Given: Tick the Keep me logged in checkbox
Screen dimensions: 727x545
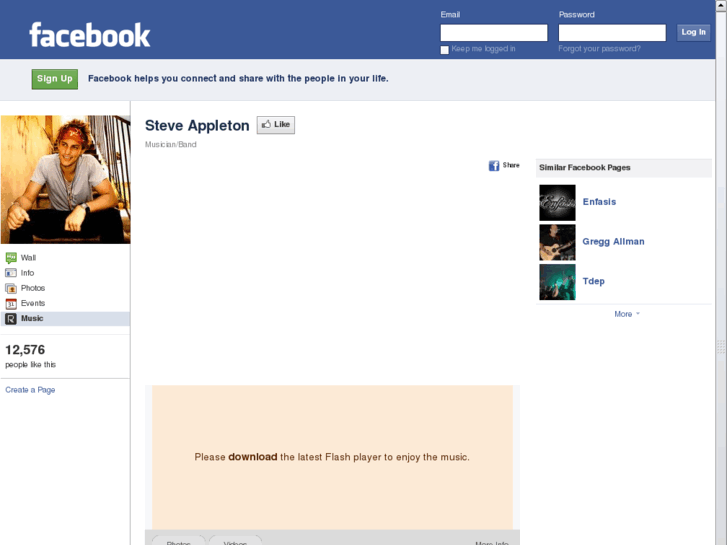Looking at the screenshot, I should click(445, 50).
